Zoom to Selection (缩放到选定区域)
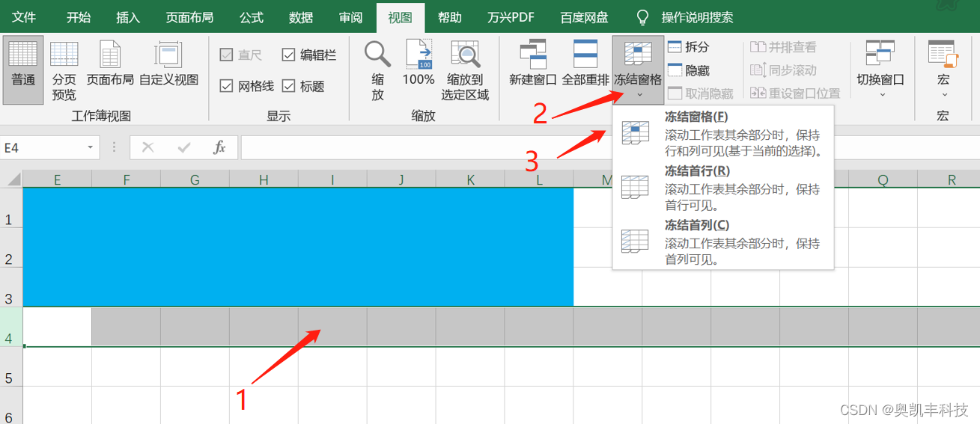Screen dimensions: 980x424 click(465, 70)
